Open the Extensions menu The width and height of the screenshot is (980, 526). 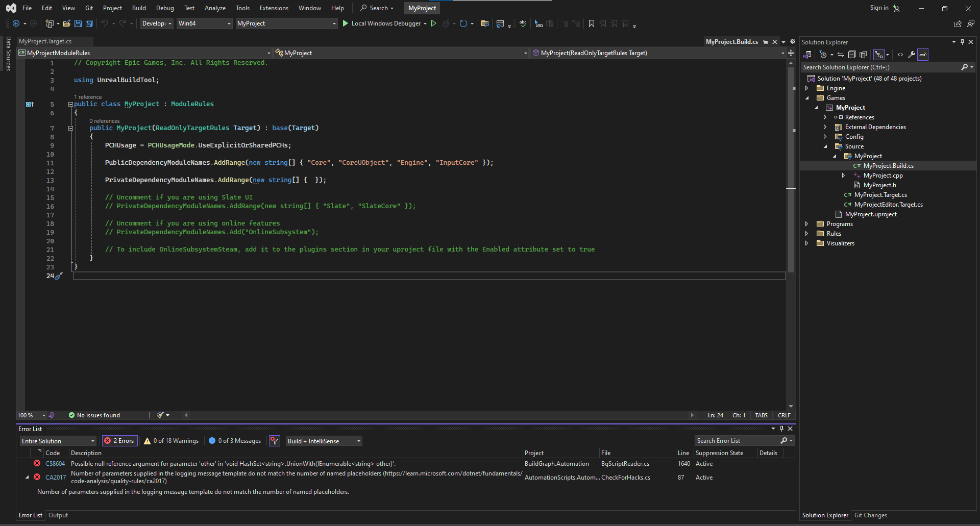click(274, 8)
